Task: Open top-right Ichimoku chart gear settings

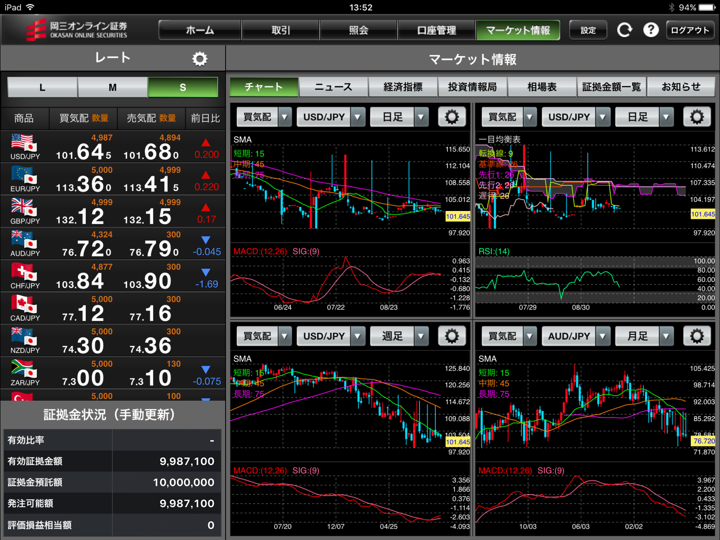Action: tap(696, 117)
